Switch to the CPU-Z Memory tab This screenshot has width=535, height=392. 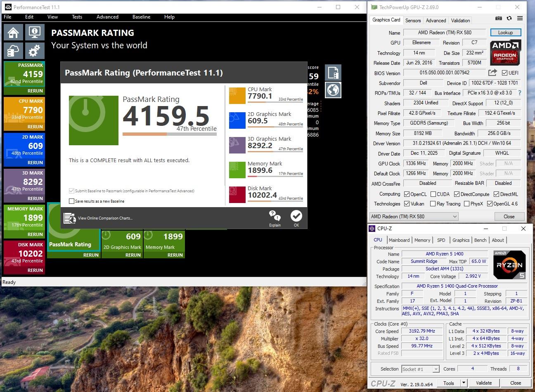[x=422, y=240]
